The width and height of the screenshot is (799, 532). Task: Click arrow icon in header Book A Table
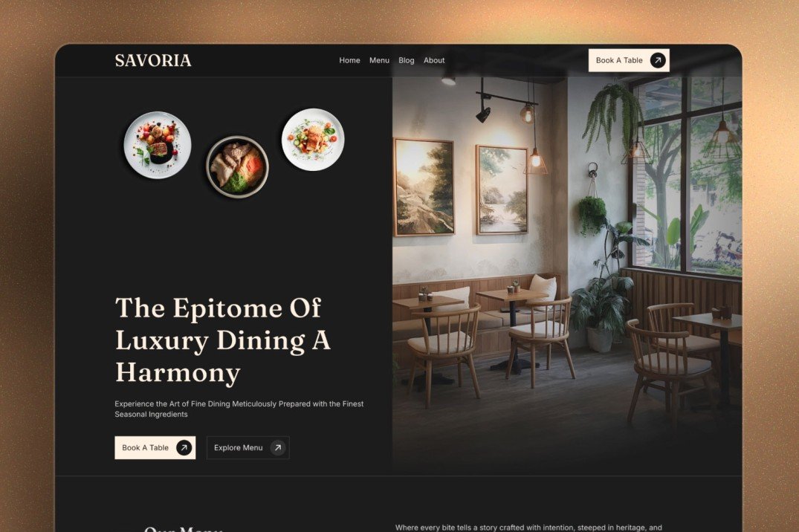tap(658, 60)
